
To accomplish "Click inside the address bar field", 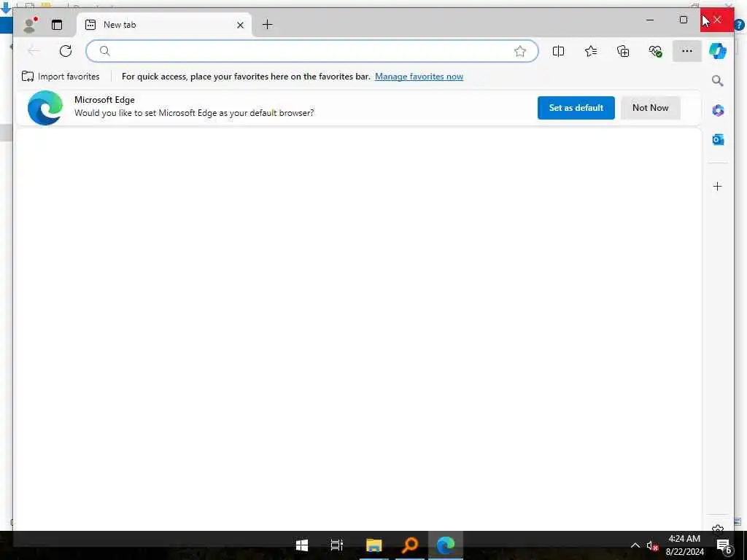I will point(311,51).
